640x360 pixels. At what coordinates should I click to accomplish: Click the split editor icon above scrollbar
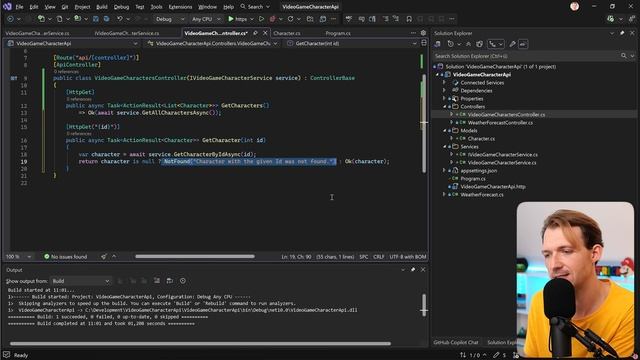(424, 43)
